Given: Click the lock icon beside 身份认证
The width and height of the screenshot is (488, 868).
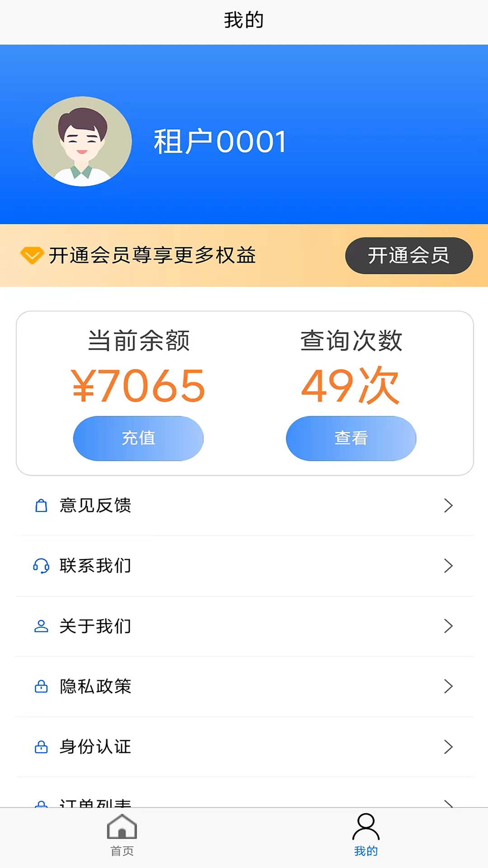Looking at the screenshot, I should coord(41,747).
